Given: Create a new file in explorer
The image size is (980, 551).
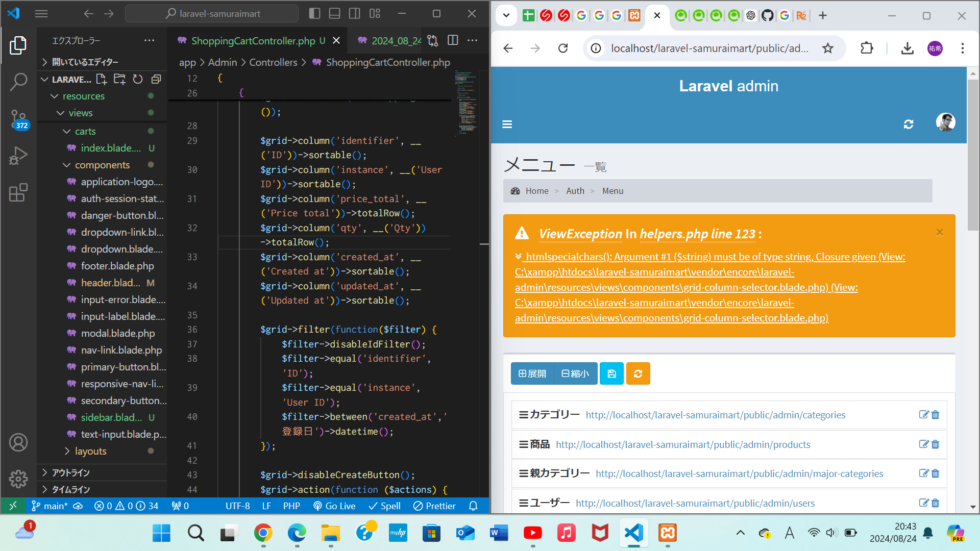Looking at the screenshot, I should pos(102,79).
